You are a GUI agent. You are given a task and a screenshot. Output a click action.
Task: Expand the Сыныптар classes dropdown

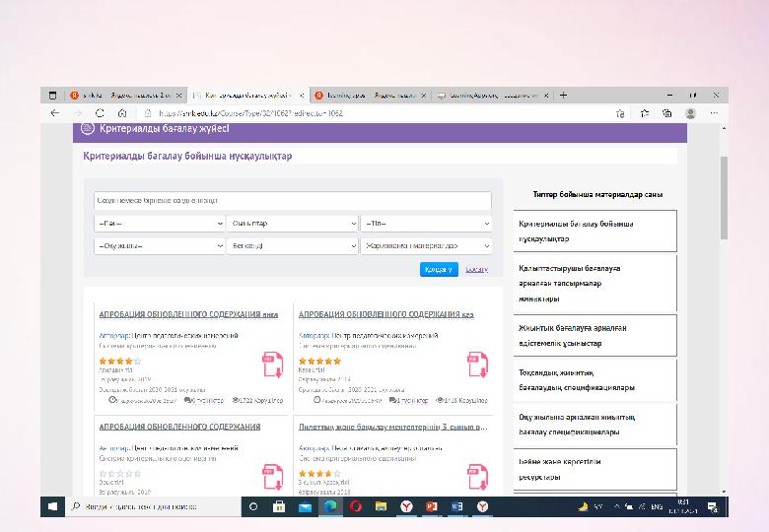[292, 224]
